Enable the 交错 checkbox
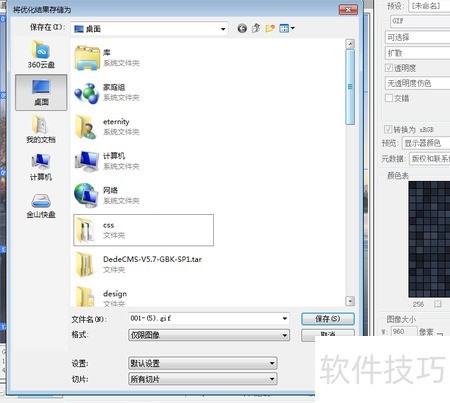This screenshot has width=450, height=403. pos(389,98)
